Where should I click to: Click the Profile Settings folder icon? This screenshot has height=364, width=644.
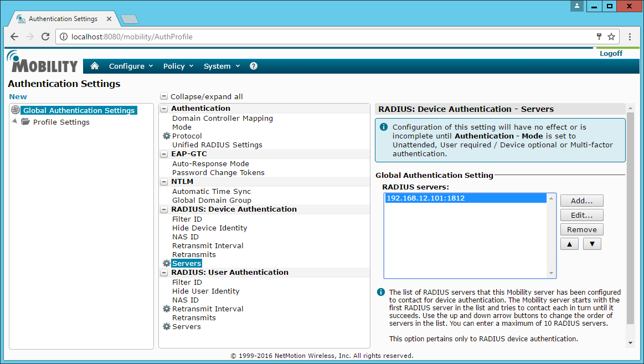point(25,122)
